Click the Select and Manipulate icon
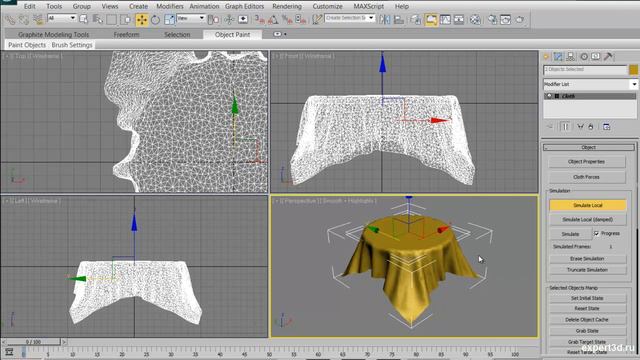 229,19
